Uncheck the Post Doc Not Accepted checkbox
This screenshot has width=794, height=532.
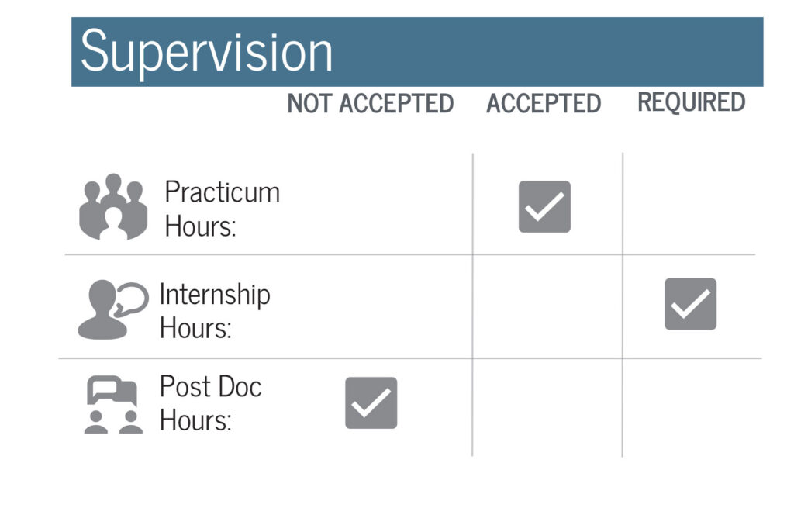[x=371, y=403]
